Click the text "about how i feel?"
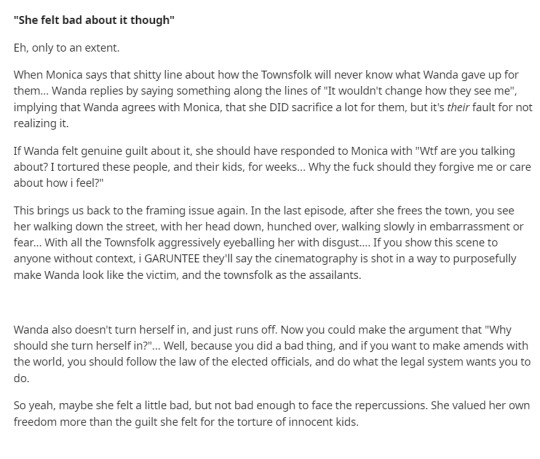Screen dimensions: 540x459 click(58, 183)
